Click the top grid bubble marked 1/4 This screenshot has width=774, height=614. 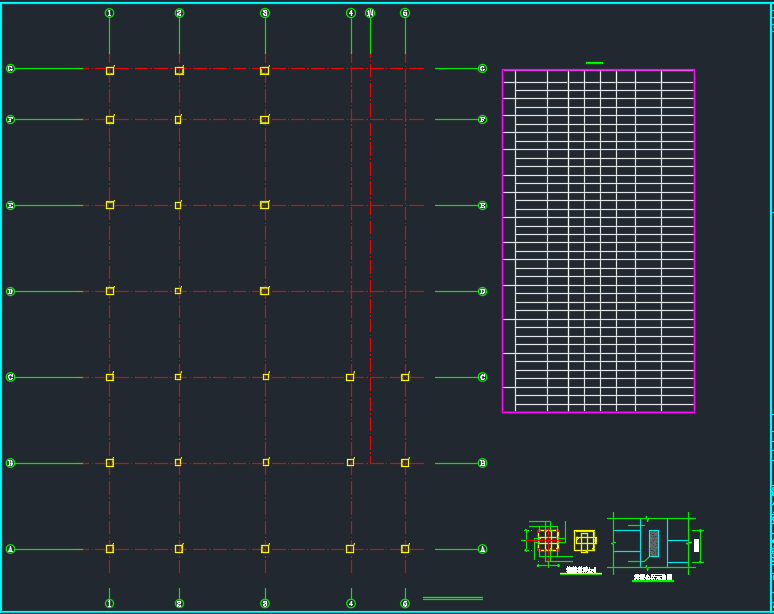click(x=370, y=13)
